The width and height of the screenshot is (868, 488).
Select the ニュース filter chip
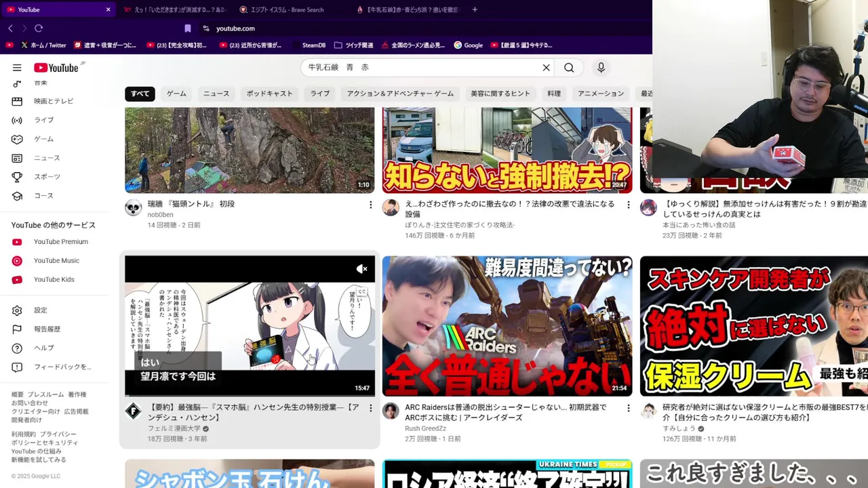[216, 94]
